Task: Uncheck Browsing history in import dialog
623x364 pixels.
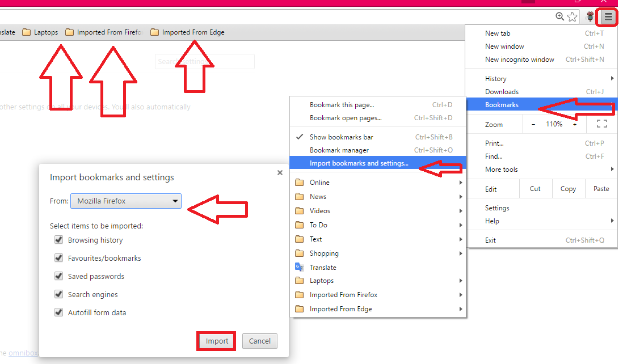Action: tap(58, 239)
